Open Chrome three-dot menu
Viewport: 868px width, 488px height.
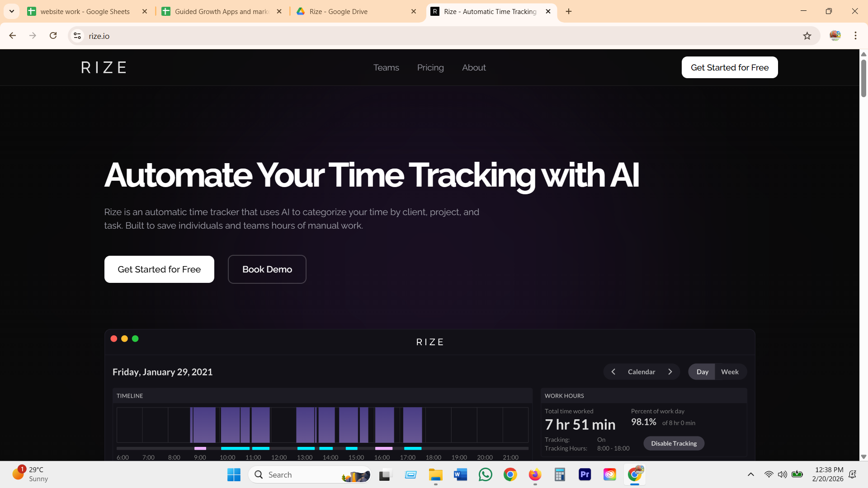[855, 36]
